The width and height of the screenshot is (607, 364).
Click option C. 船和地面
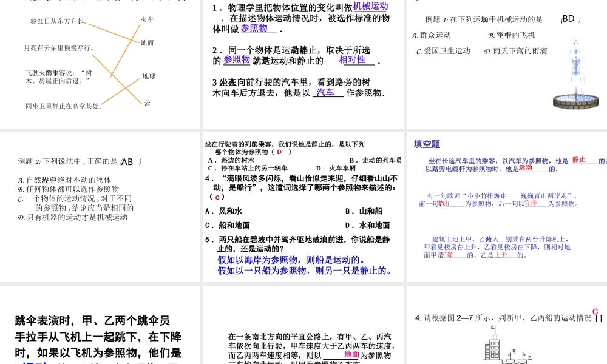[x=227, y=225]
